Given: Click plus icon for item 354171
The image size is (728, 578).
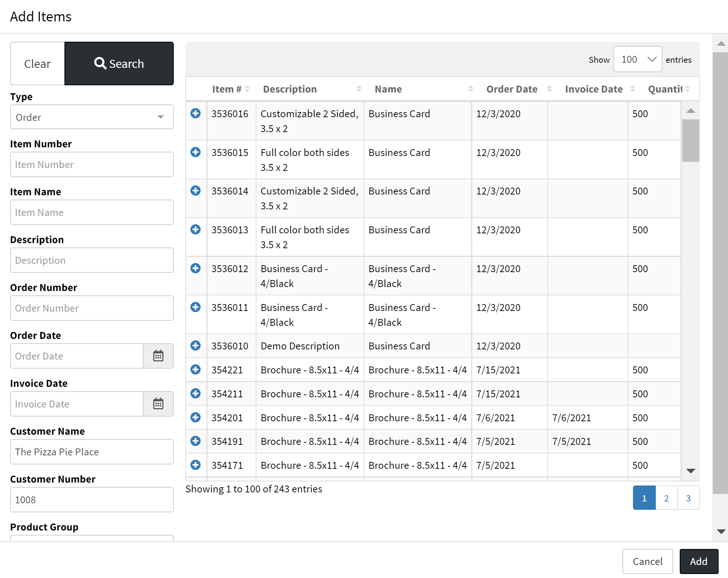Looking at the screenshot, I should (x=196, y=465).
